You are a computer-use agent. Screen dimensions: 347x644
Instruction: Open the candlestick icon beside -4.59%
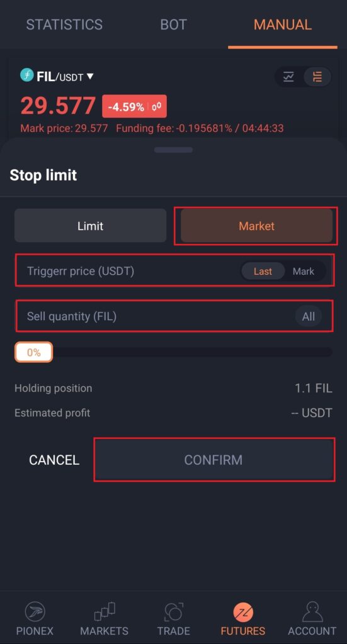pyautogui.click(x=156, y=107)
